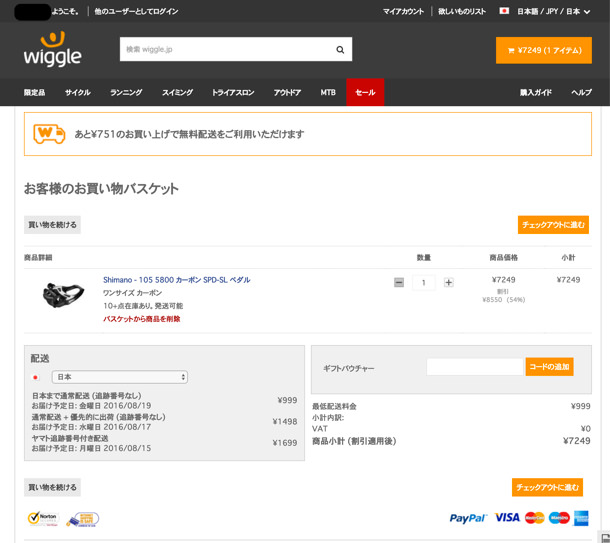Select 通常配送 + 優先的に出荷 ¥1498 option
610x543 pixels.
pyautogui.click(x=164, y=422)
